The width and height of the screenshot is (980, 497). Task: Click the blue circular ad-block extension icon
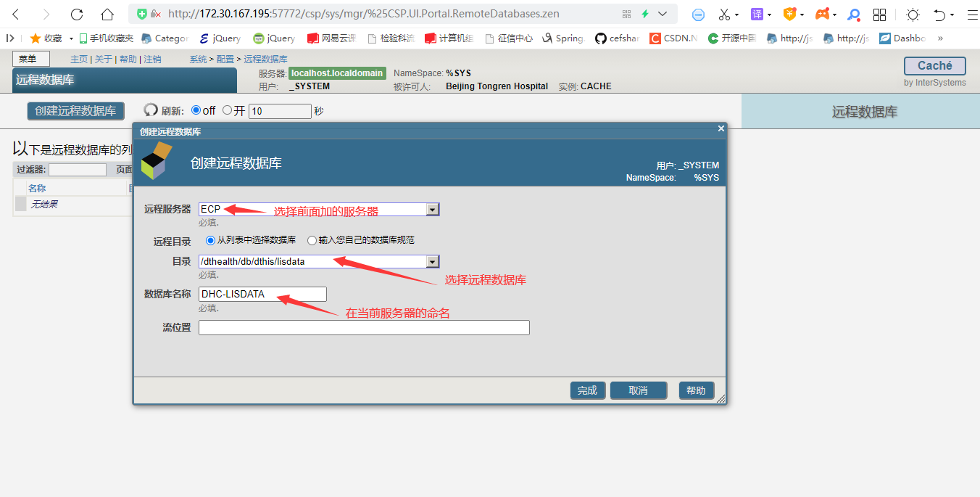[x=698, y=15]
